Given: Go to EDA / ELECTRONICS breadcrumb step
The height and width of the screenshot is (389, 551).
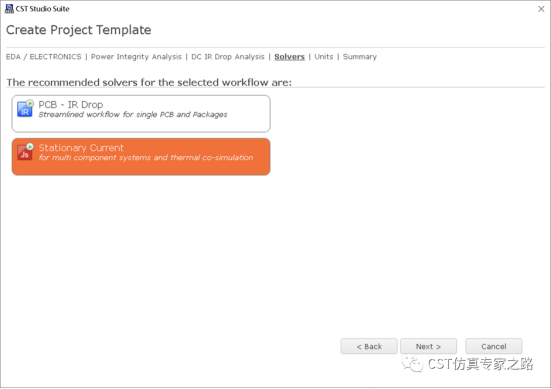Looking at the screenshot, I should click(x=44, y=57).
